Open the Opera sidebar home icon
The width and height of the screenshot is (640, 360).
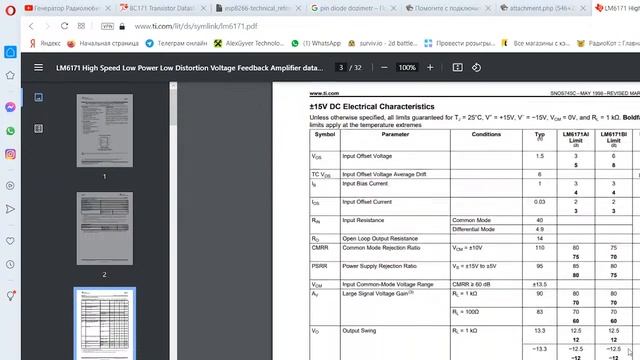pyautogui.click(x=10, y=52)
